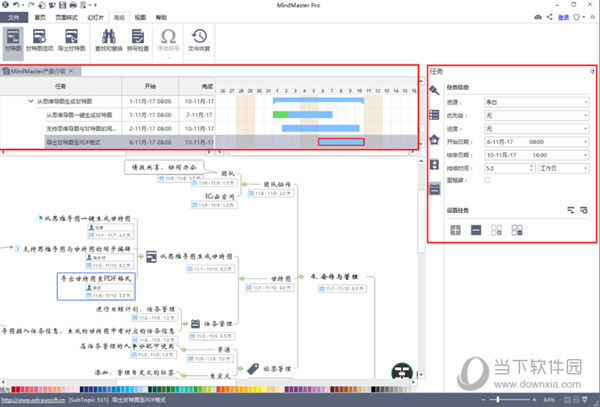Expand the dropdown arrow under the Omega symbol
The width and height of the screenshot is (600, 407).
[168, 58]
